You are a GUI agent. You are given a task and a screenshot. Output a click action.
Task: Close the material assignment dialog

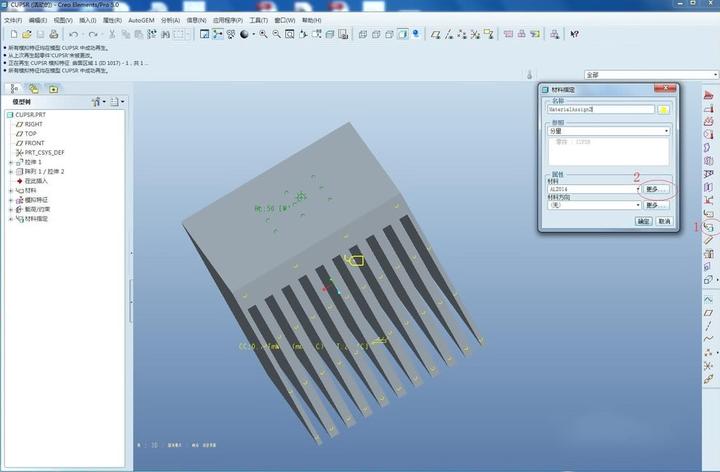pos(664,88)
